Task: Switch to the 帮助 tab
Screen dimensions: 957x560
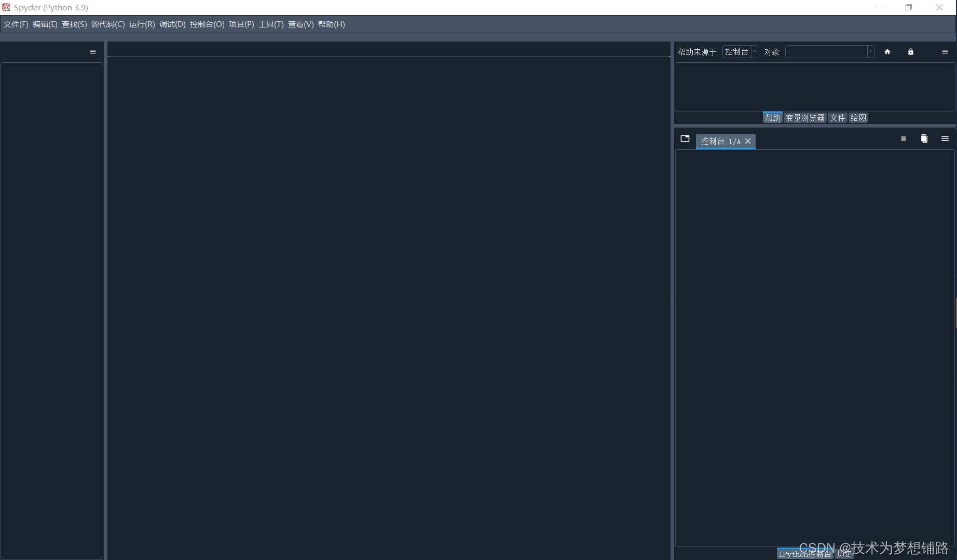Action: [772, 118]
